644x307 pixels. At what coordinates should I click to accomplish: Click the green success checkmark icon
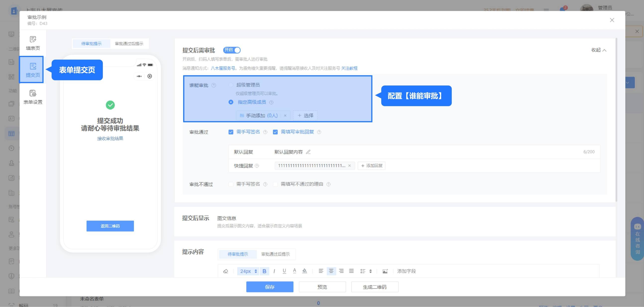point(110,105)
